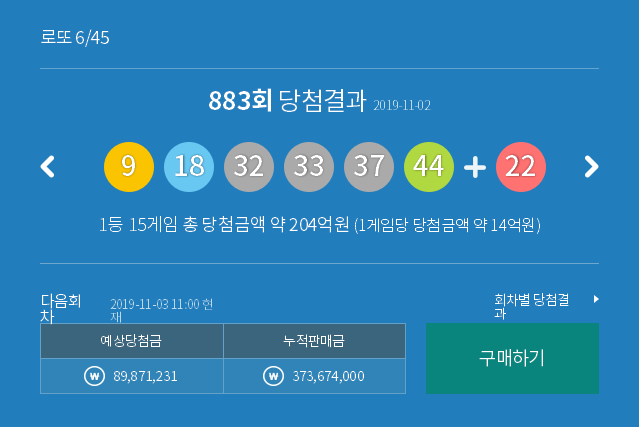Click the 89,871,231 amount

[x=145, y=376]
